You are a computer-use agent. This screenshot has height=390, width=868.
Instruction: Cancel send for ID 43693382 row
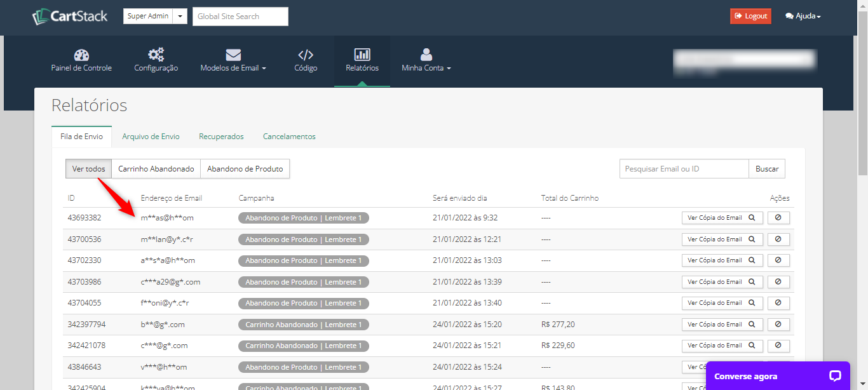tap(778, 218)
